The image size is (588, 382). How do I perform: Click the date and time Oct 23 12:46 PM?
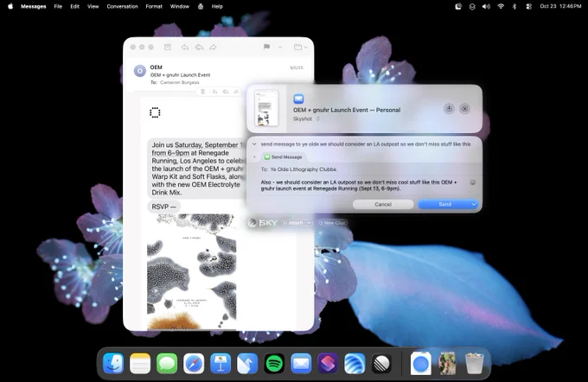[x=560, y=6]
